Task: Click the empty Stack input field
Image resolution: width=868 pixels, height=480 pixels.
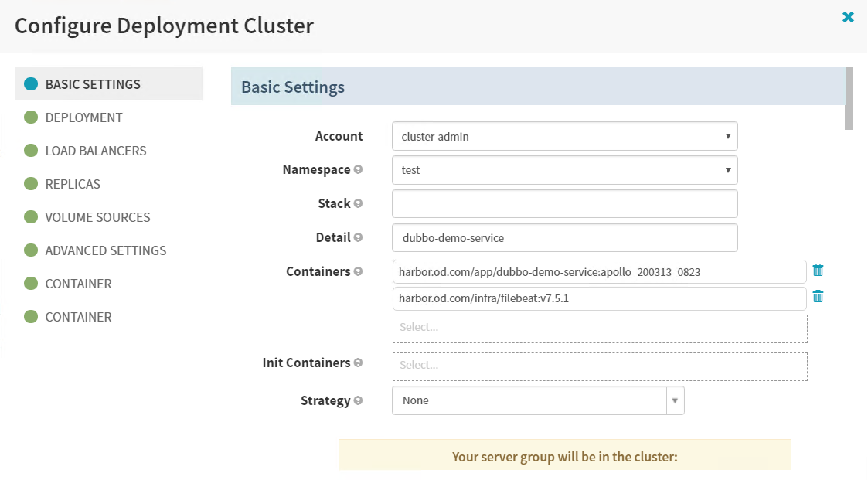Action: [x=564, y=204]
